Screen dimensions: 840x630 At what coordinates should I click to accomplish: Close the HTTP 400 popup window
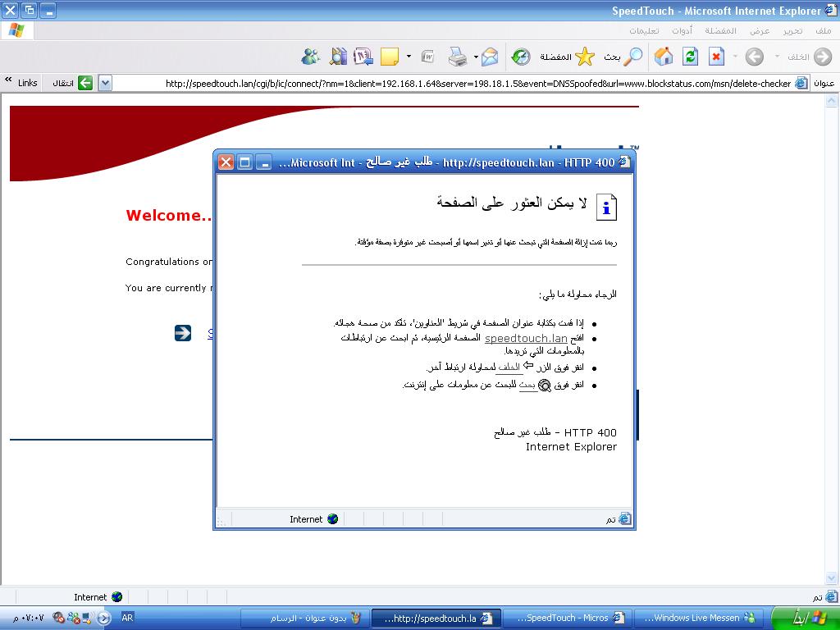(226, 162)
